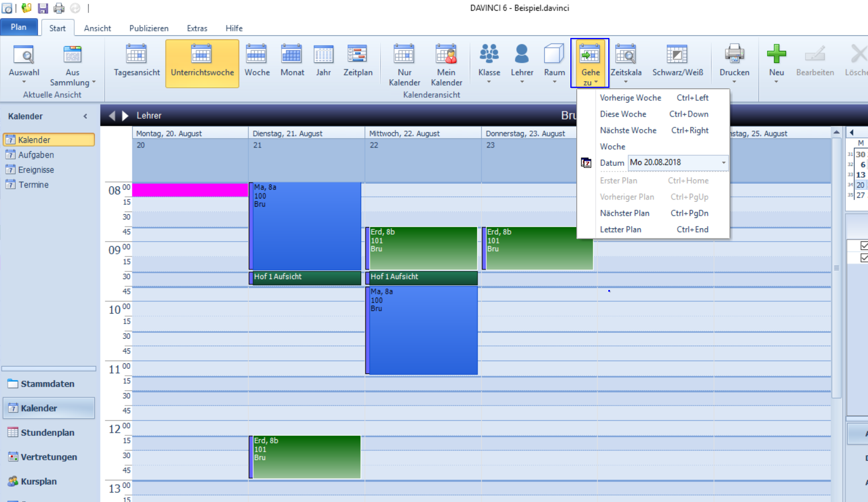
Task: Go to previous teacher with left arrow
Action: (112, 115)
